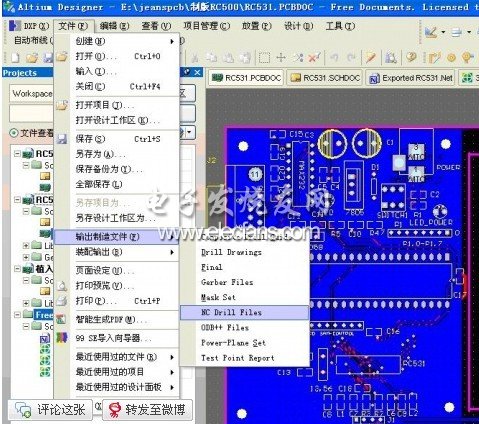Click the undo arrow toolbar icon
The height and width of the screenshot is (424, 479).
pos(334,58)
